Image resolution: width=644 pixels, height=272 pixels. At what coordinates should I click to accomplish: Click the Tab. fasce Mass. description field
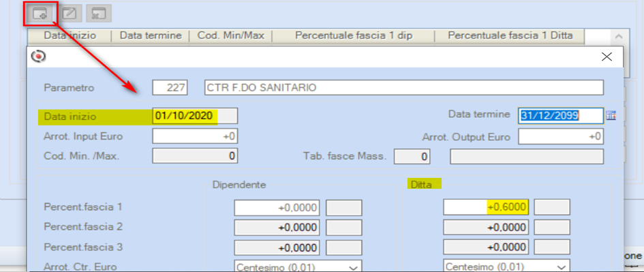(527, 157)
